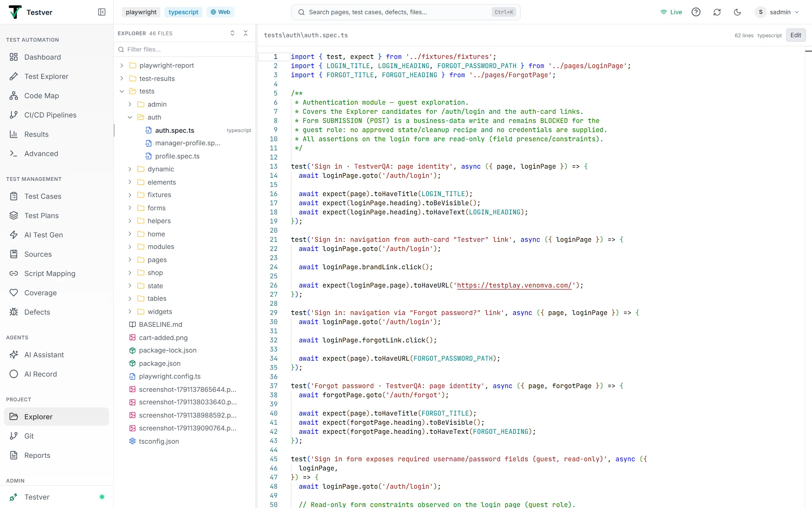Viewport: 812px width, 508px height.
Task: Open the Dashboard page
Action: pyautogui.click(x=57, y=57)
